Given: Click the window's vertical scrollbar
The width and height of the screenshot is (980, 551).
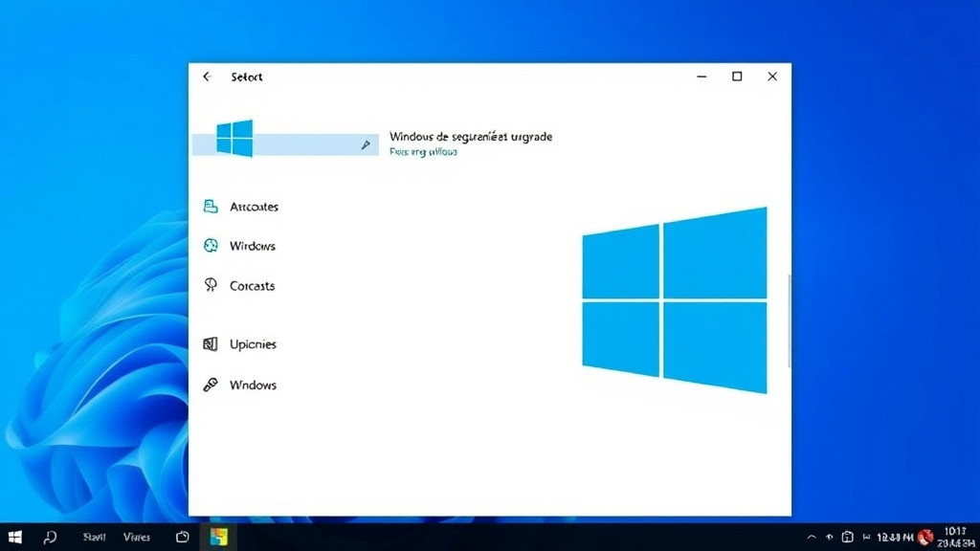Looking at the screenshot, I should [789, 321].
